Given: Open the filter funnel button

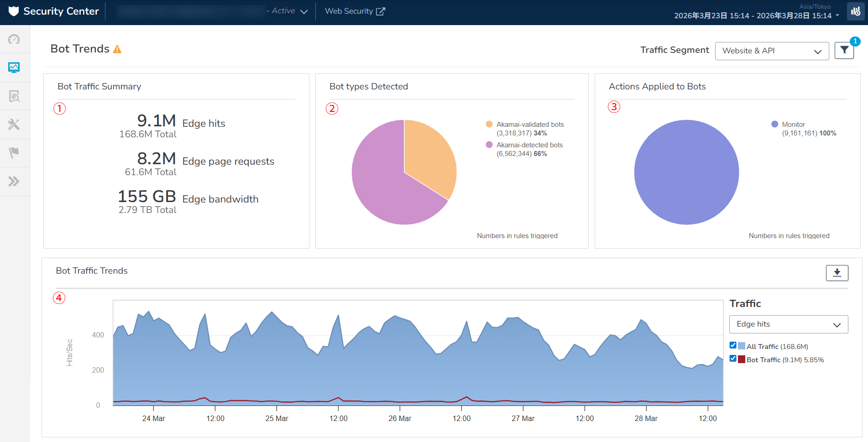Looking at the screenshot, I should (x=844, y=51).
